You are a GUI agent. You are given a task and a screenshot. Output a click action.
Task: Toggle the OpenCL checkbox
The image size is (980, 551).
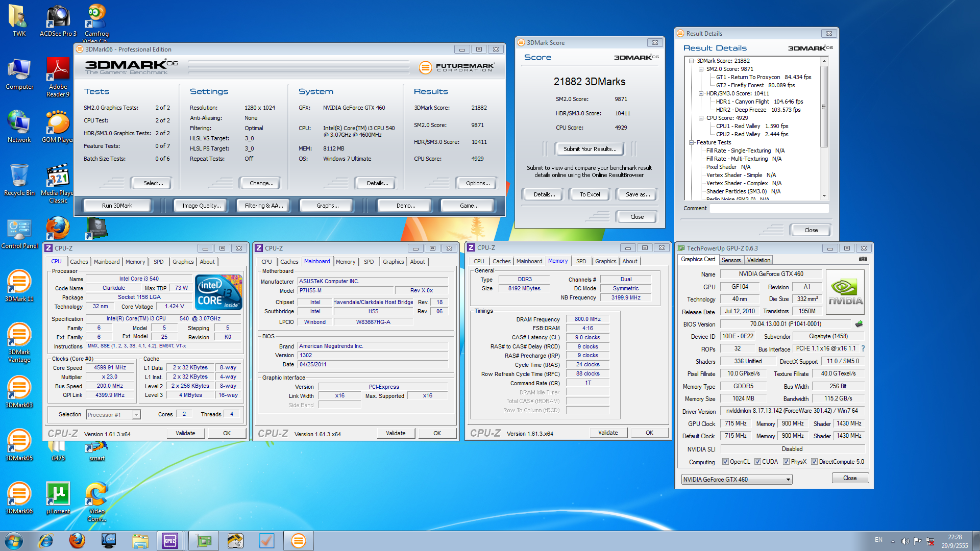click(725, 462)
